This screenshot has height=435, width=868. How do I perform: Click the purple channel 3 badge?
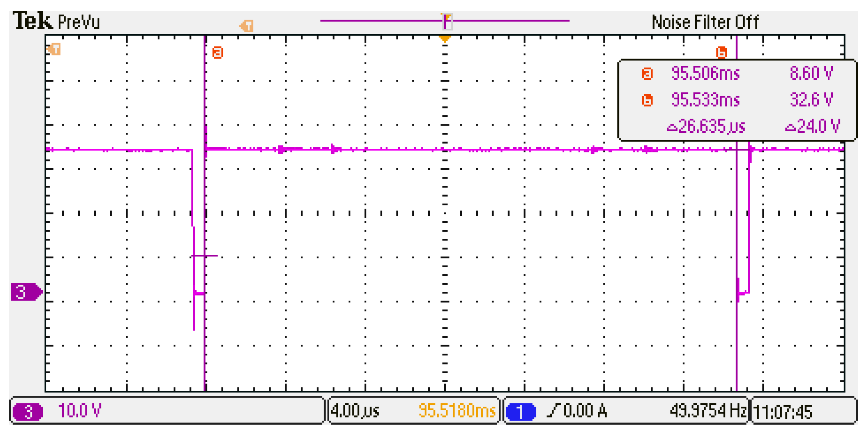click(28, 412)
